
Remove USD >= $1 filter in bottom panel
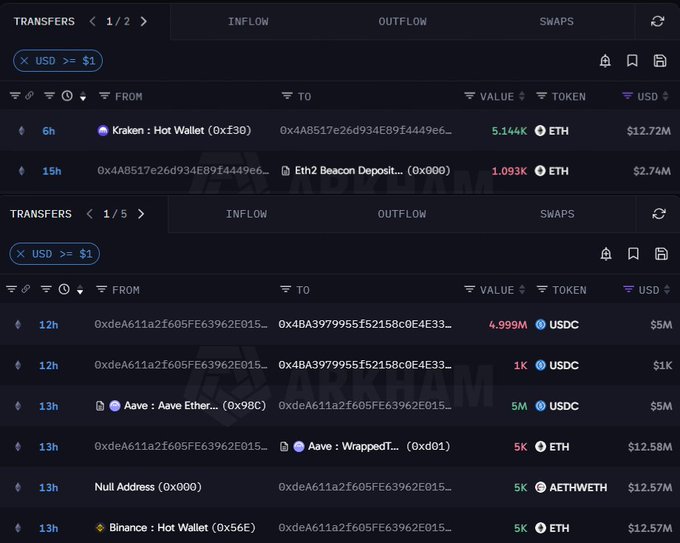pyautogui.click(x=21, y=254)
